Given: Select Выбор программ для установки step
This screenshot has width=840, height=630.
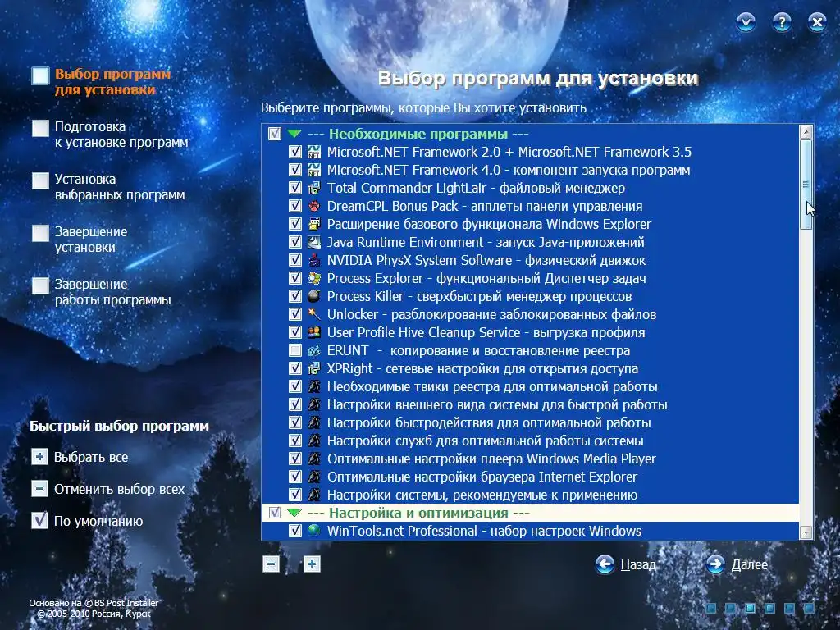Looking at the screenshot, I should 101,81.
